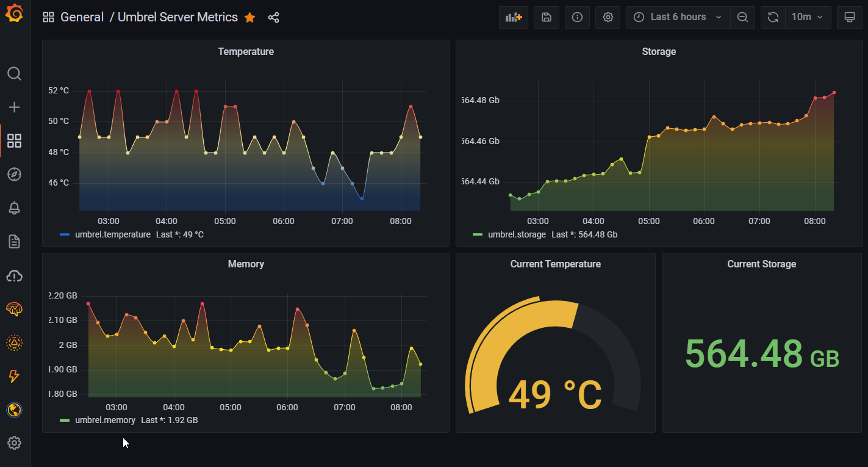Click the 46 °C axis label
Screen dimensions: 868x467
(59, 183)
